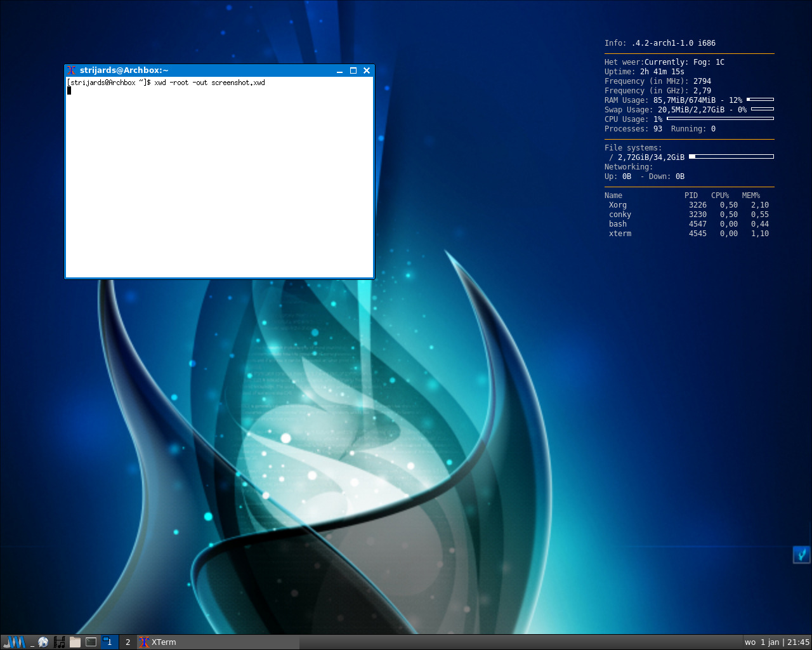812x650 pixels.
Task: Click the Frequency (in GHz) line
Action: point(658,91)
